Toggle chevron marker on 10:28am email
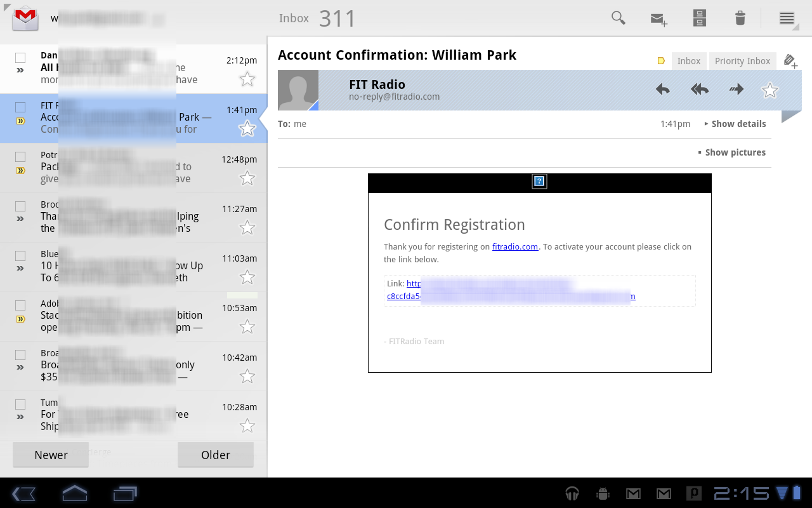812x508 pixels. (20, 417)
